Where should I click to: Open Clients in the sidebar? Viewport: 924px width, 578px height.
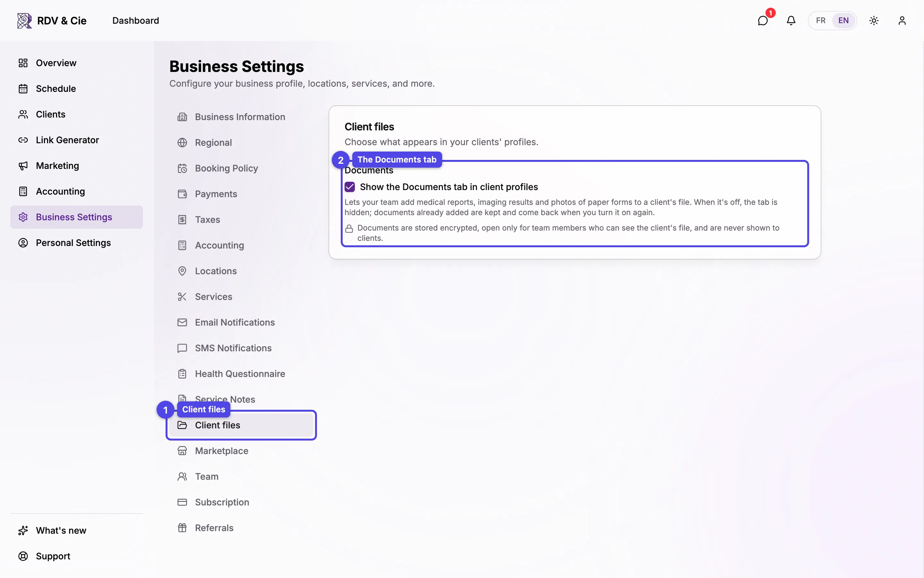[76, 114]
